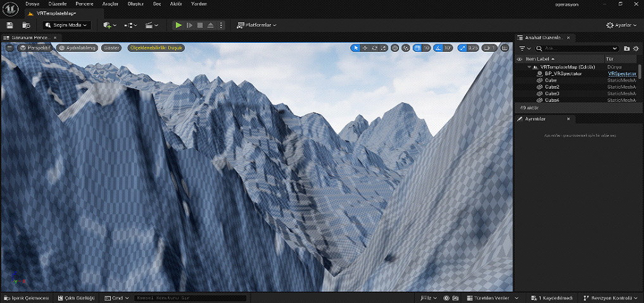Toggle grid snapping in viewport
The height and width of the screenshot is (303, 644).
click(417, 48)
